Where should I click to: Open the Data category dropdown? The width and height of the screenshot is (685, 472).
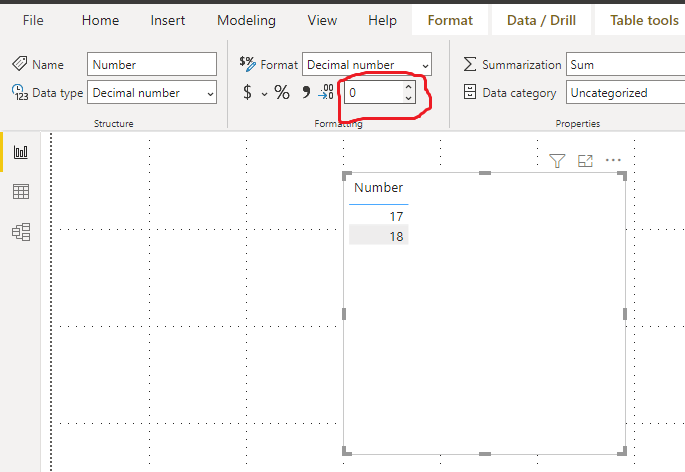(x=626, y=92)
